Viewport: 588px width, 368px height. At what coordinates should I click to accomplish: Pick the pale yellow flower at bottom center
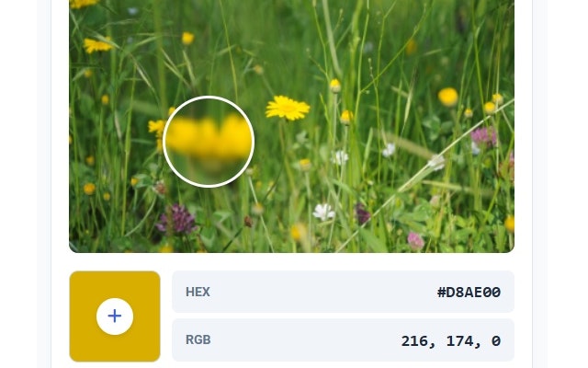[x=298, y=232]
